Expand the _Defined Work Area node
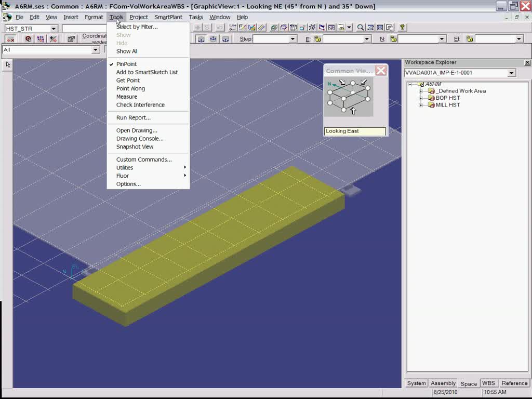 click(421, 91)
